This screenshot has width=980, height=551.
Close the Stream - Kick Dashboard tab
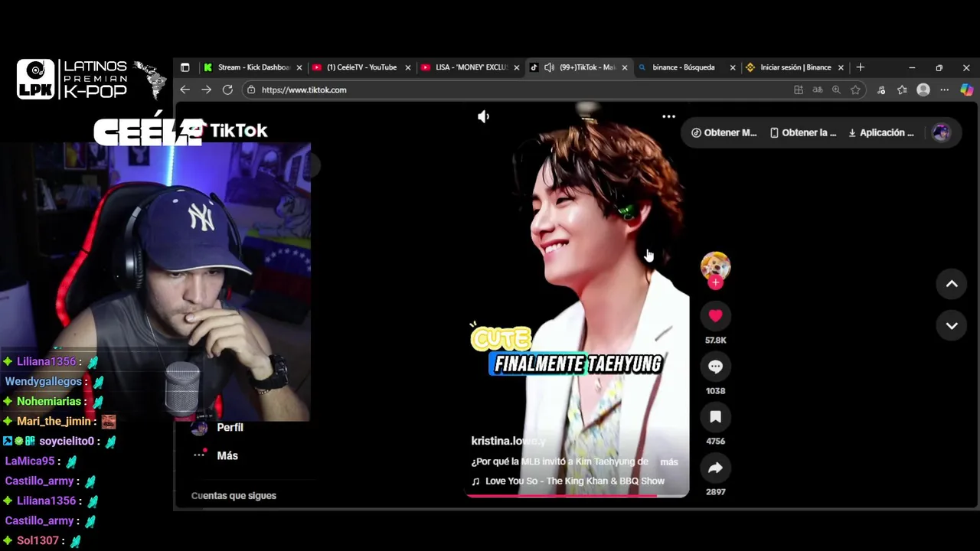[x=299, y=67]
